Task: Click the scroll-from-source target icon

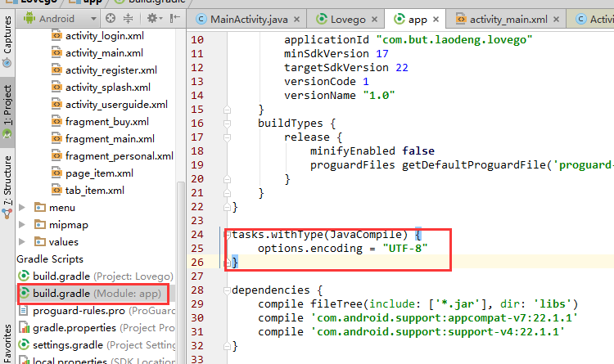Action: [x=111, y=18]
